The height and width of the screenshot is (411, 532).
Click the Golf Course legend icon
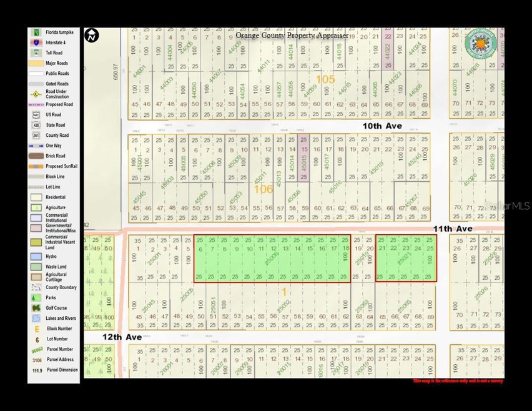pyautogui.click(x=36, y=308)
